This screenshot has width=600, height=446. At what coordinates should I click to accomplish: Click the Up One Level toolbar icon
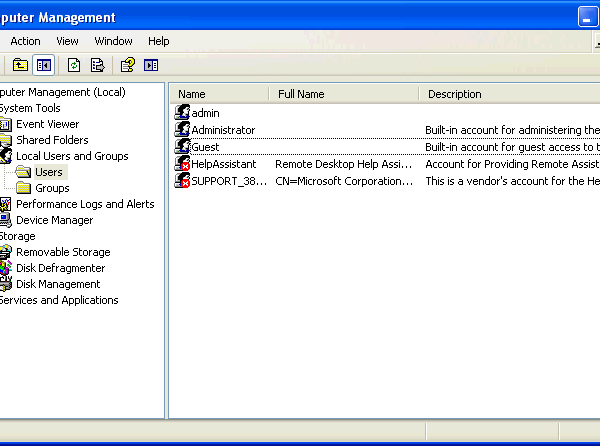click(20, 65)
